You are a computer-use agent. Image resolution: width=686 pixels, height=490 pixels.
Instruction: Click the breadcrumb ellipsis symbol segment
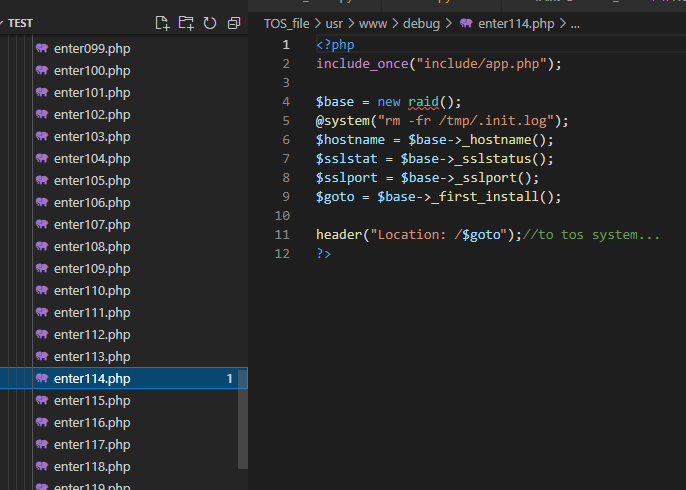(575, 24)
